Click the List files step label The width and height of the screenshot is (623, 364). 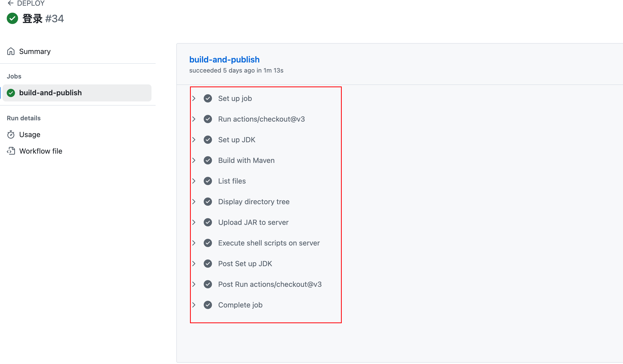(x=232, y=181)
